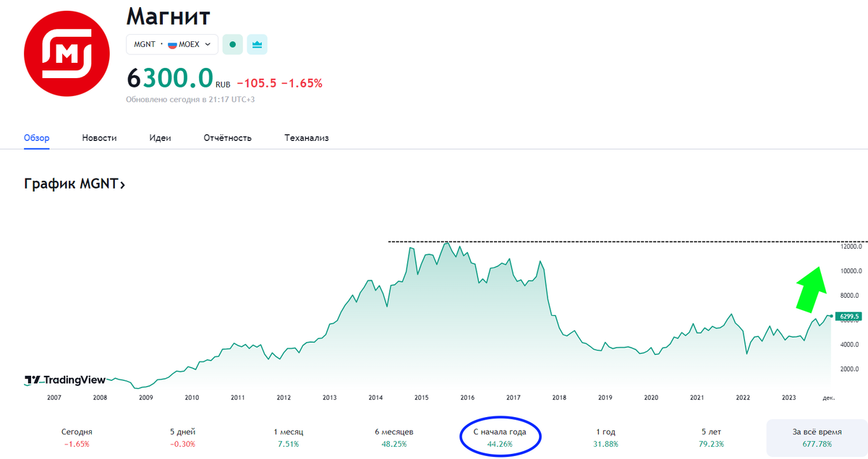
Task: Select the 1 месяц time range
Action: tap(289, 438)
